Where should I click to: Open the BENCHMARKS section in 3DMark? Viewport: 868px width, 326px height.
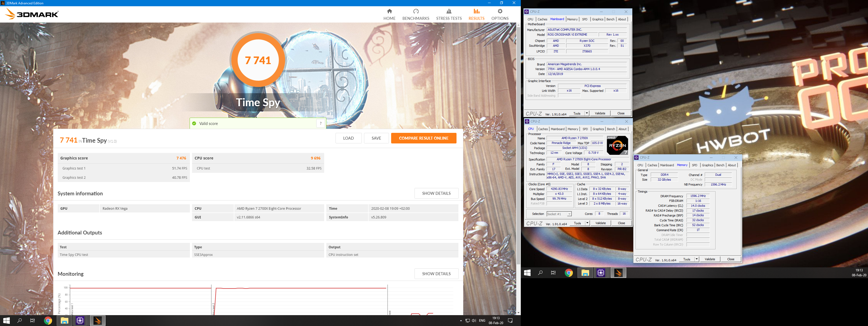416,14
